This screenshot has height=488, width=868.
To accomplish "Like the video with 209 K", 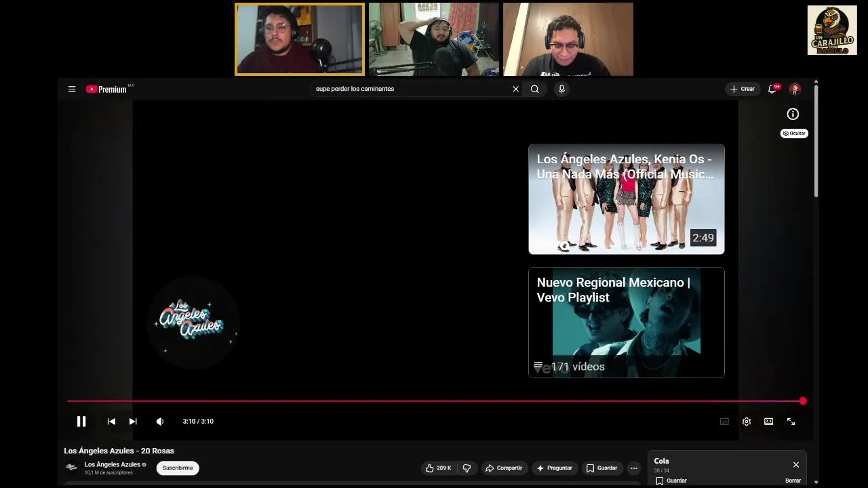I will 438,468.
